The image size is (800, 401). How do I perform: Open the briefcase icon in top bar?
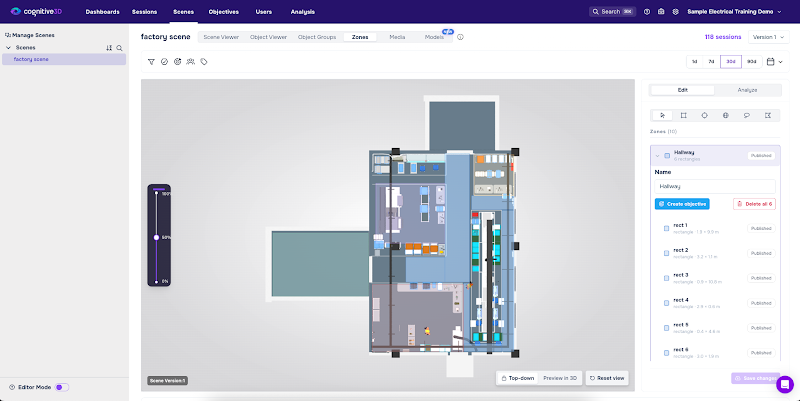661,12
